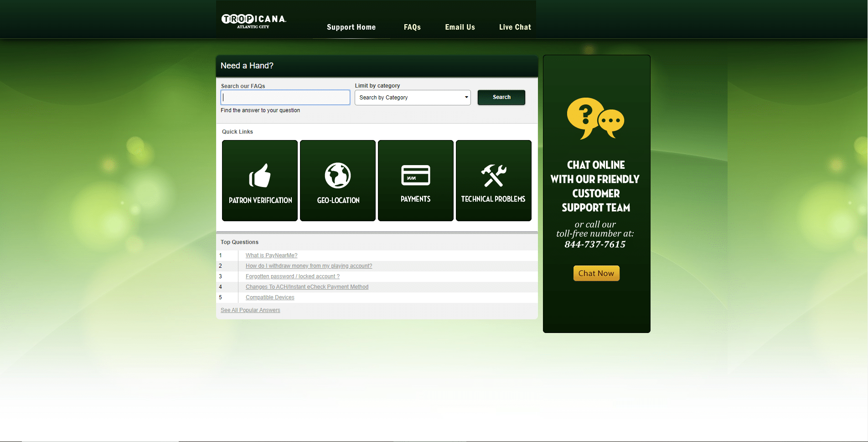Open 'Forgotten password / locked account' link
The width and height of the screenshot is (868, 442).
pyautogui.click(x=293, y=276)
